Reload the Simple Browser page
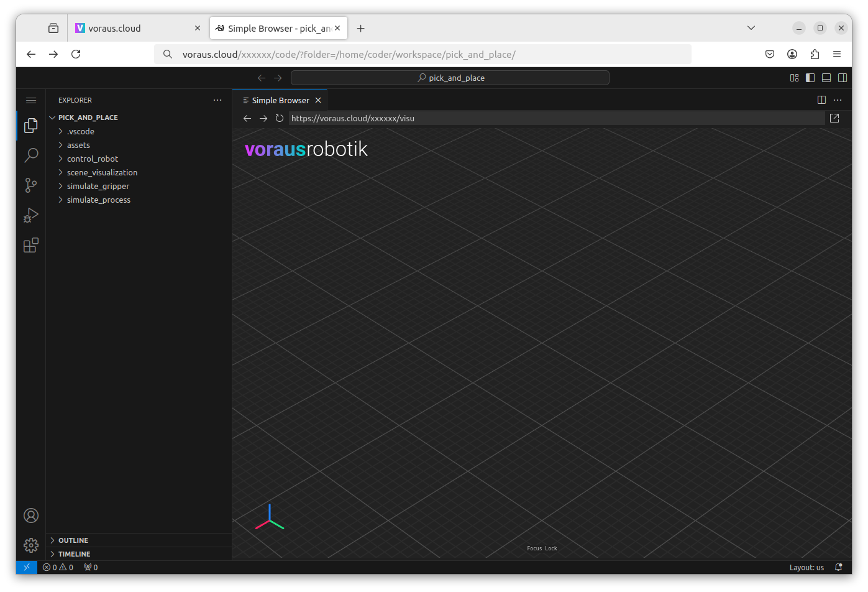The height and width of the screenshot is (592, 868). (280, 118)
